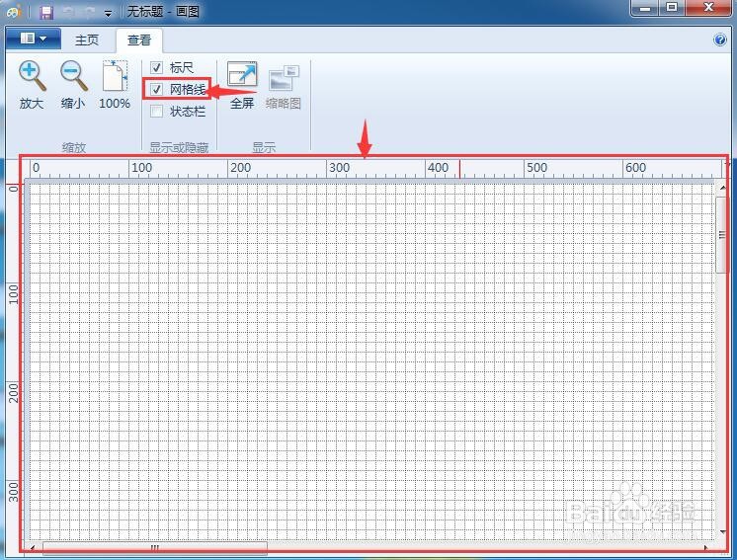Click the horizontal scrollbar left arrow

[33, 548]
